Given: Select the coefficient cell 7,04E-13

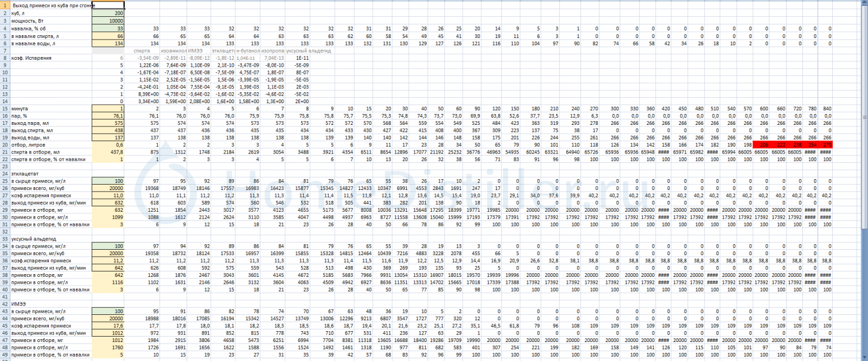Looking at the screenshot, I should [273, 58].
